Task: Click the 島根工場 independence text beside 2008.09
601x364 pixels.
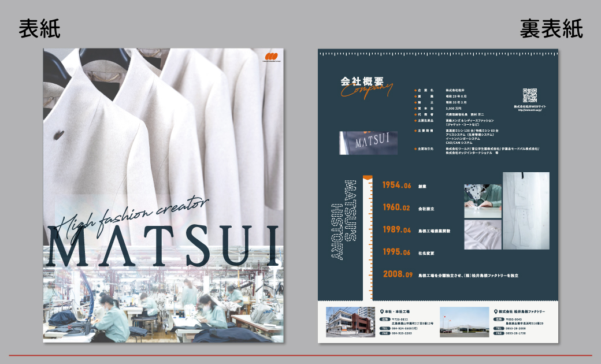Action: pyautogui.click(x=468, y=276)
